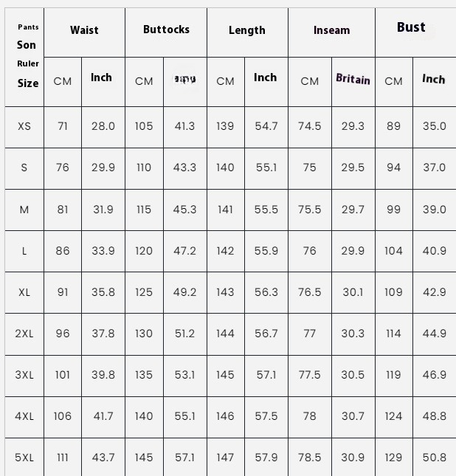Select the Bust header cell
This screenshot has width=456, height=476.
click(x=411, y=27)
